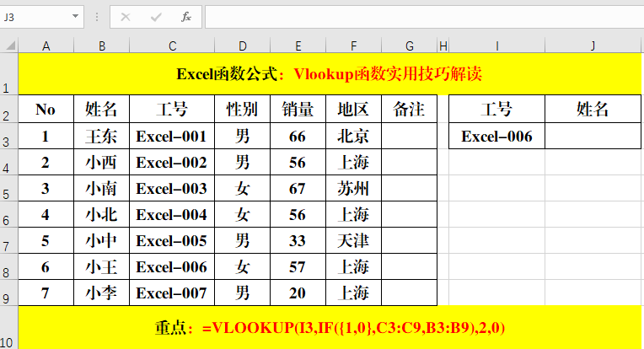Image resolution: width=644 pixels, height=349 pixels.
Task: Click the '工号' header in column I
Action: tap(497, 110)
